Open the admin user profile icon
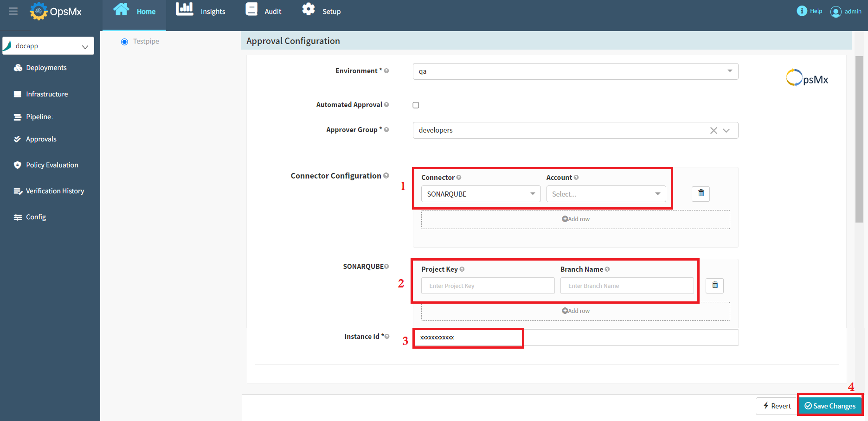Screen dimensions: 868x421 click(836, 12)
